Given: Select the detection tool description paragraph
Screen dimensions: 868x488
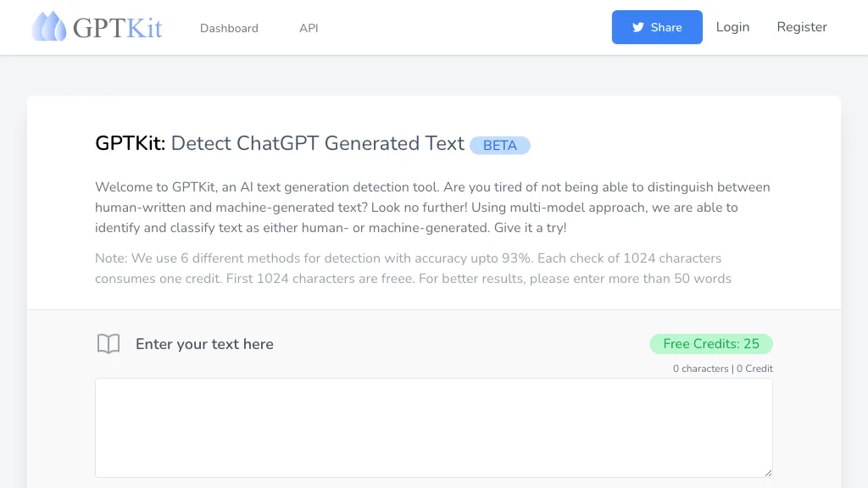Looking at the screenshot, I should [432, 207].
